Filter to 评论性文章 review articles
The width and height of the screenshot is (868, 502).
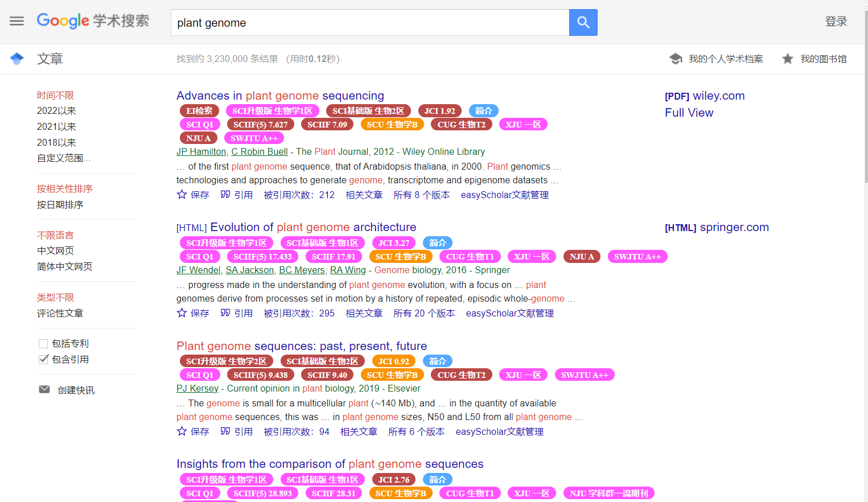[60, 313]
